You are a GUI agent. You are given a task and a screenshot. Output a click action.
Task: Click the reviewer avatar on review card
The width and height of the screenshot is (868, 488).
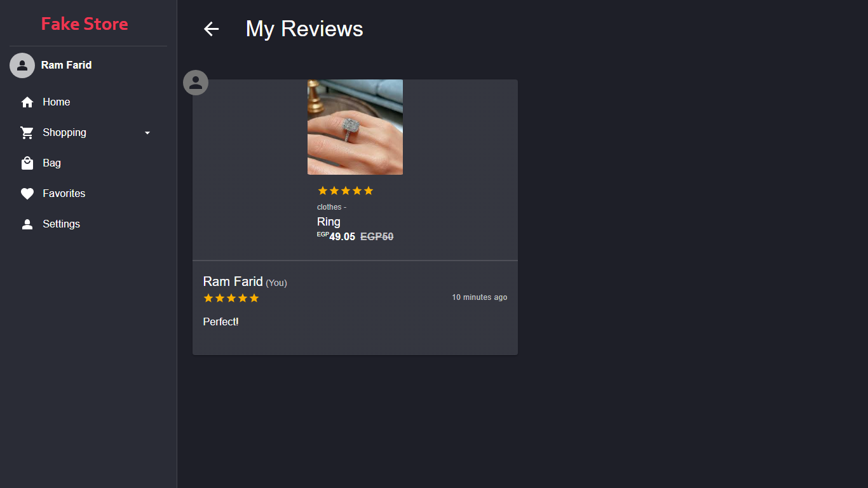pos(196,83)
